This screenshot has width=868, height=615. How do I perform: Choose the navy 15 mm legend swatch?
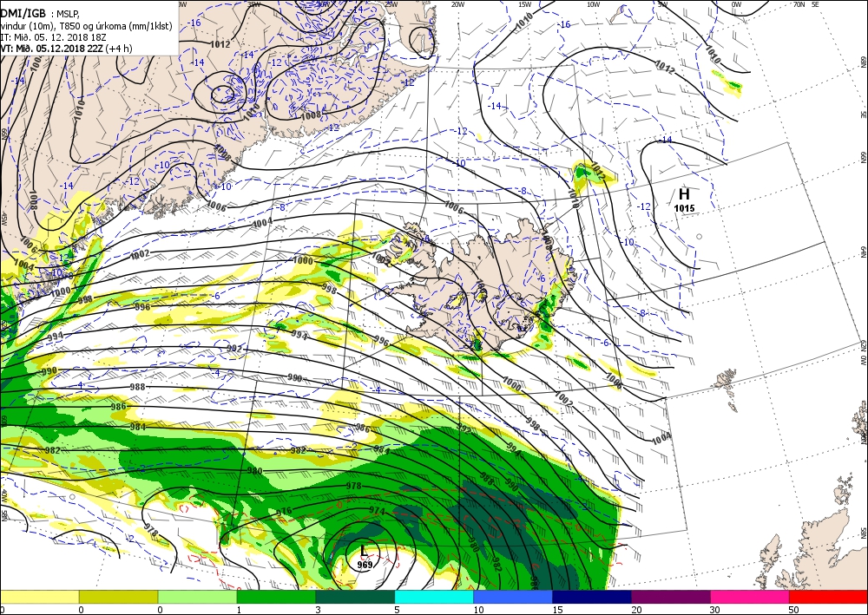[592, 597]
